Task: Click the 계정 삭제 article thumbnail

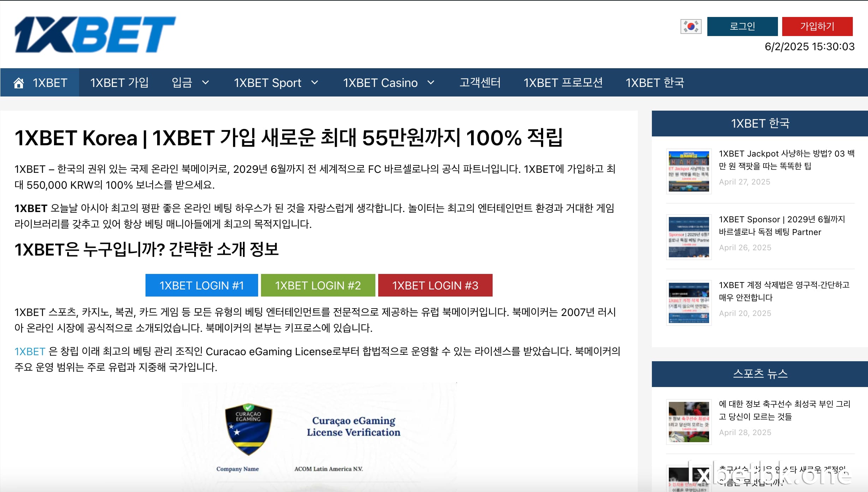Action: click(689, 303)
